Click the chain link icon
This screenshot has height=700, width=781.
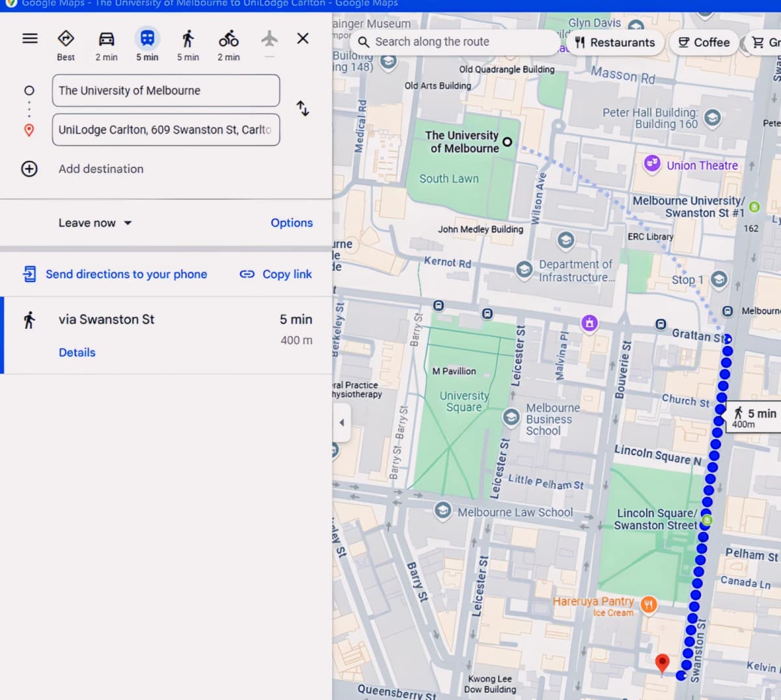247,274
